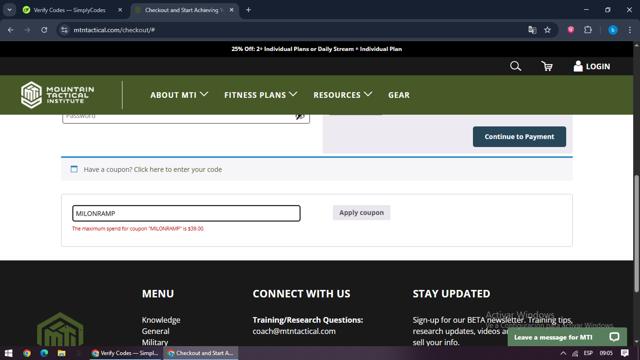Open File Explorer from the taskbar
Image resolution: width=640 pixels, height=360 pixels.
pos(61,353)
